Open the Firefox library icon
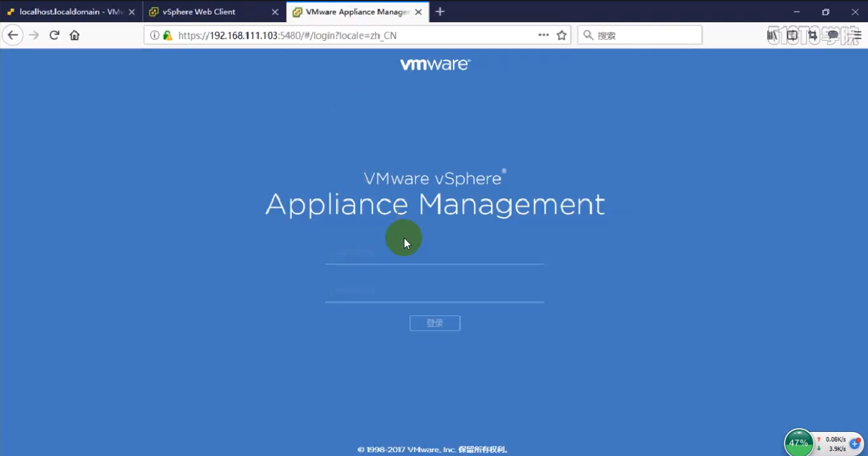 [773, 35]
